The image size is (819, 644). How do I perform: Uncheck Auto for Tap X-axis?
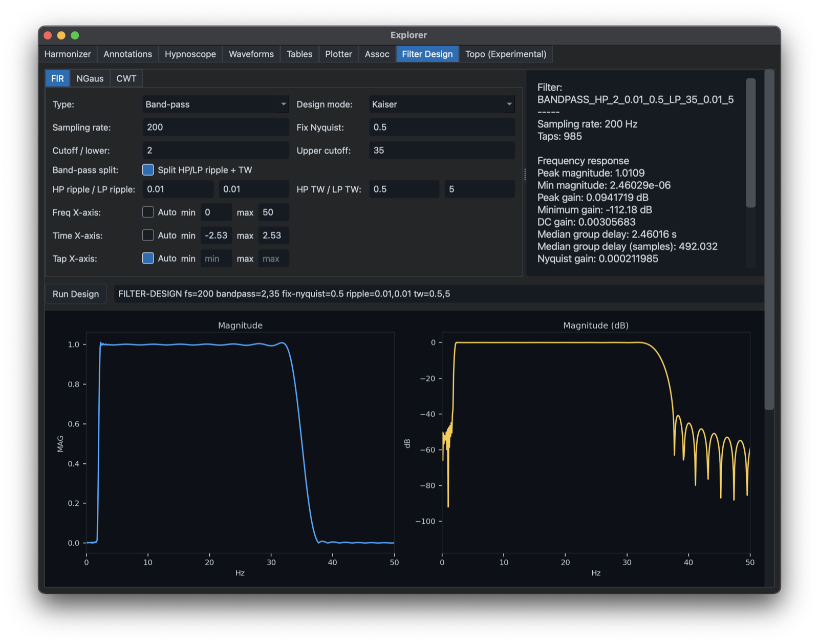pyautogui.click(x=148, y=259)
